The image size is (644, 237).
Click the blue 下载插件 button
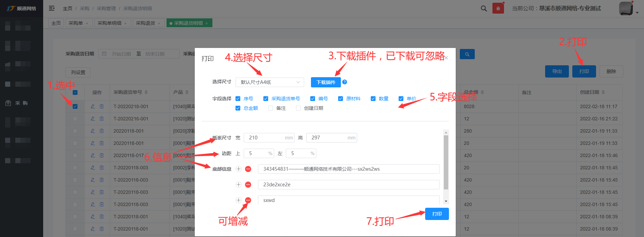click(x=326, y=82)
